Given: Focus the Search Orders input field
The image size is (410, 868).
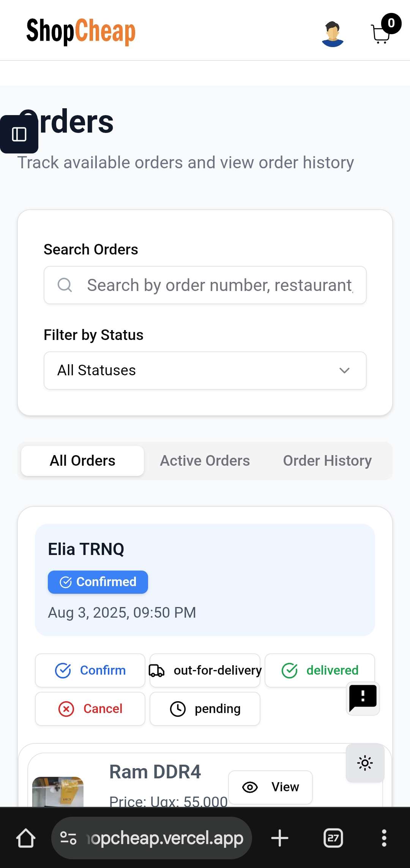Looking at the screenshot, I should pos(205,285).
